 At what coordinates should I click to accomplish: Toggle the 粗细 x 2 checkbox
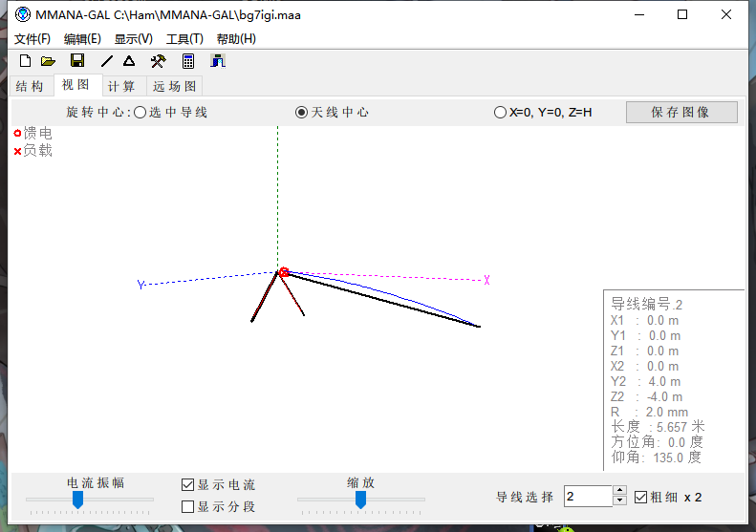pos(640,498)
